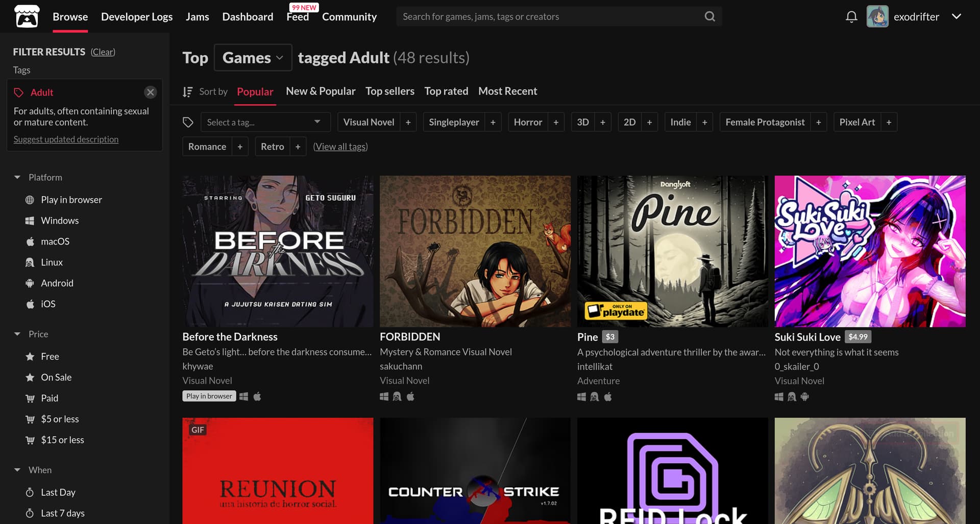Collapse the Price filter section
The width and height of the screenshot is (980, 524).
[31, 334]
